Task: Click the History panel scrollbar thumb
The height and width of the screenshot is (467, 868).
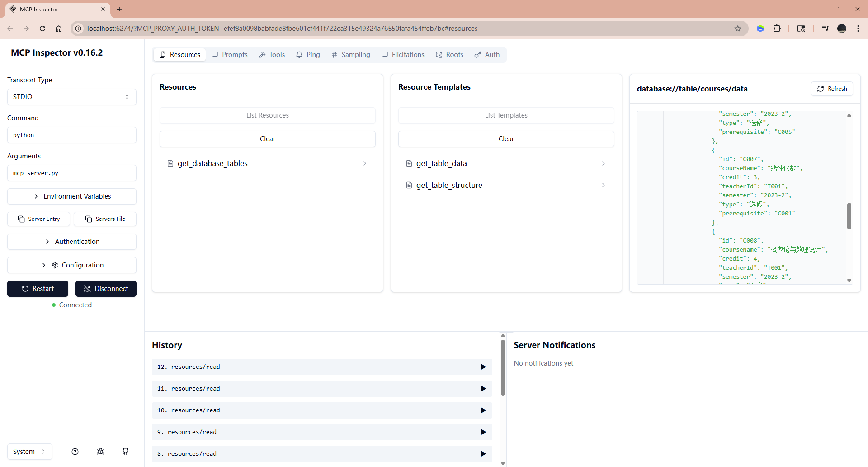Action: click(503, 367)
